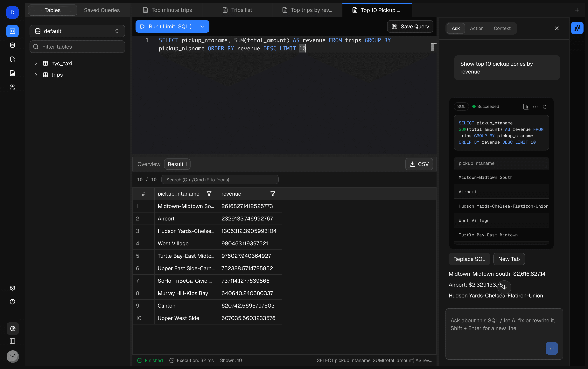Viewport: 588px width, 369px height.
Task: Open the database icon in sidebar
Action: (12, 45)
